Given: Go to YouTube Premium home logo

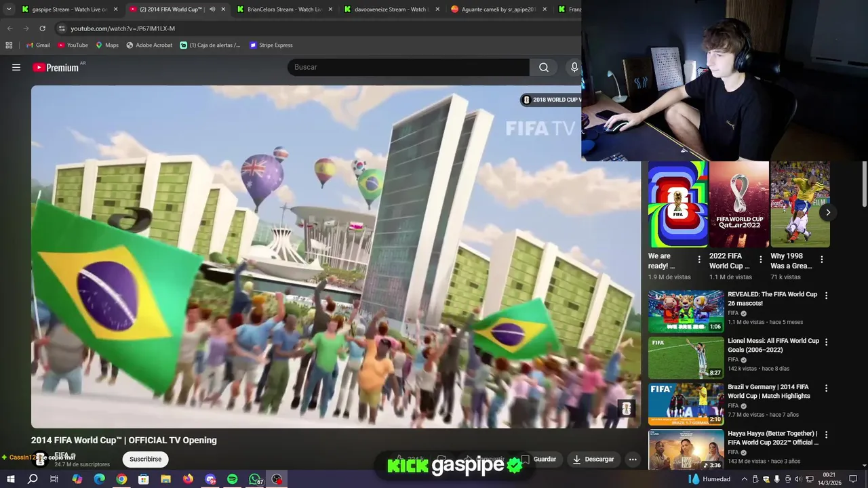Looking at the screenshot, I should [x=56, y=67].
